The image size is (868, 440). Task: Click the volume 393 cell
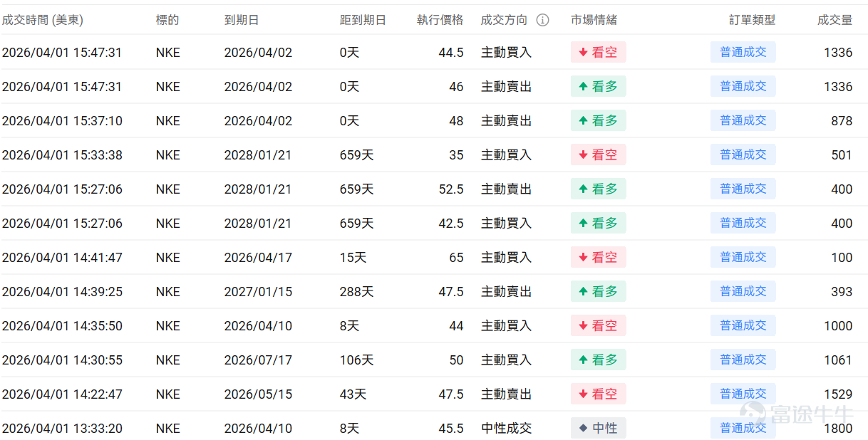[842, 292]
